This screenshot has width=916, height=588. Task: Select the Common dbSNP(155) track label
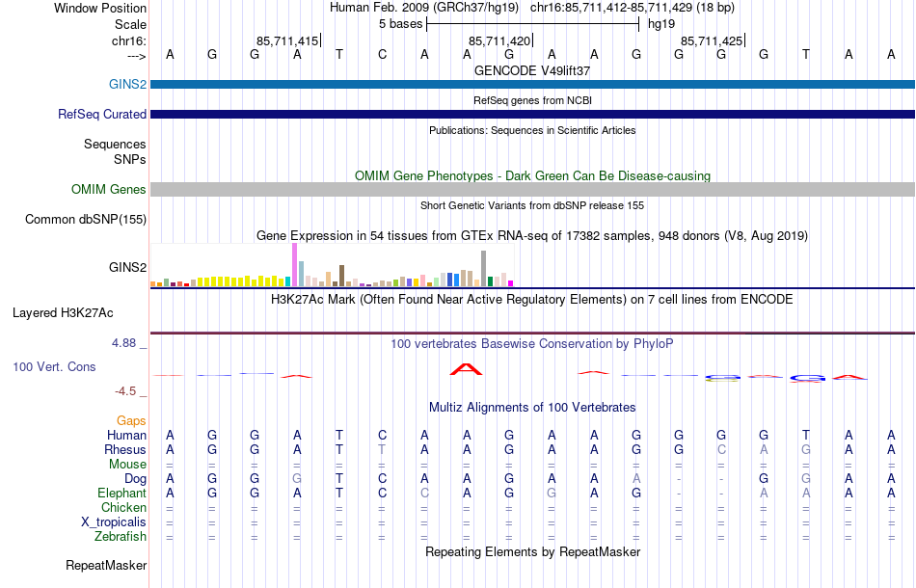click(85, 219)
